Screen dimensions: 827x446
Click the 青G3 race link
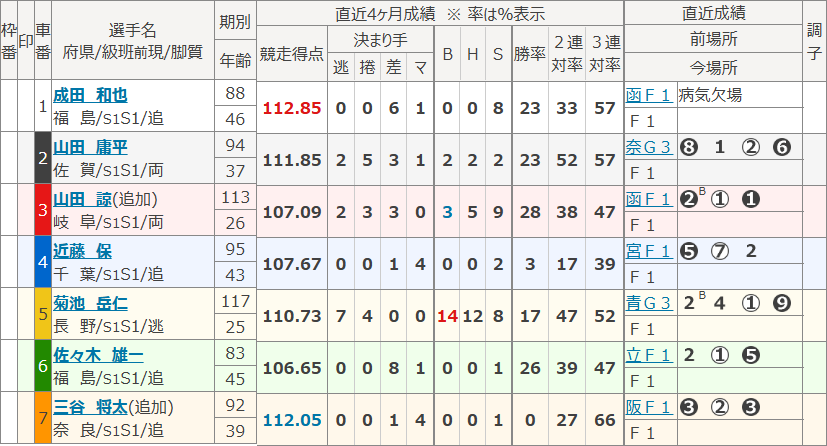point(648,303)
